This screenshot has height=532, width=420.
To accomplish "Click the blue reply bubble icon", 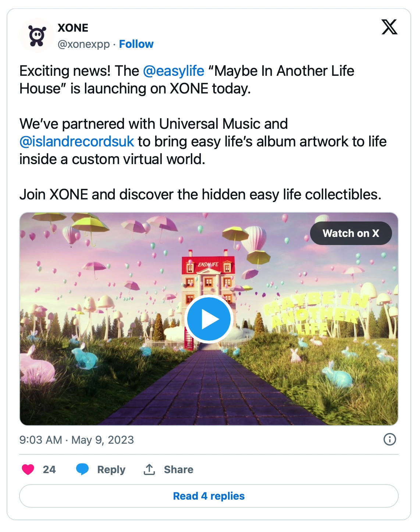I will pos(82,469).
